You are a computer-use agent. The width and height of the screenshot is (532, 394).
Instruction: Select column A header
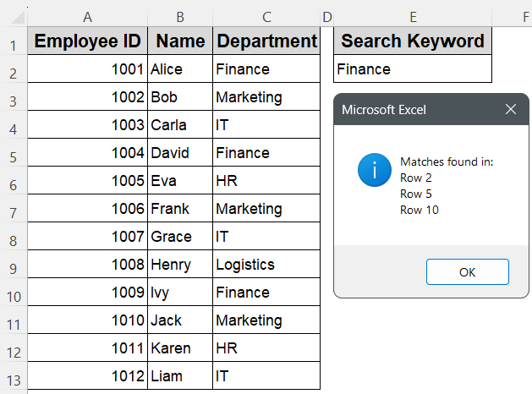[87, 16]
